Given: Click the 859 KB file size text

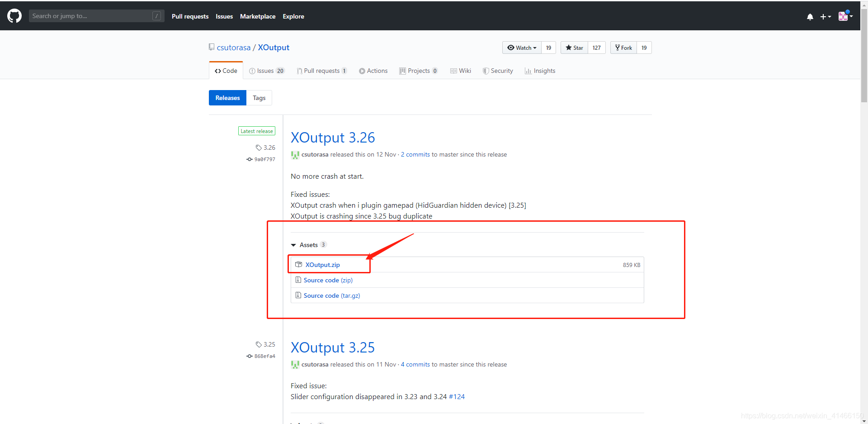Looking at the screenshot, I should click(632, 265).
